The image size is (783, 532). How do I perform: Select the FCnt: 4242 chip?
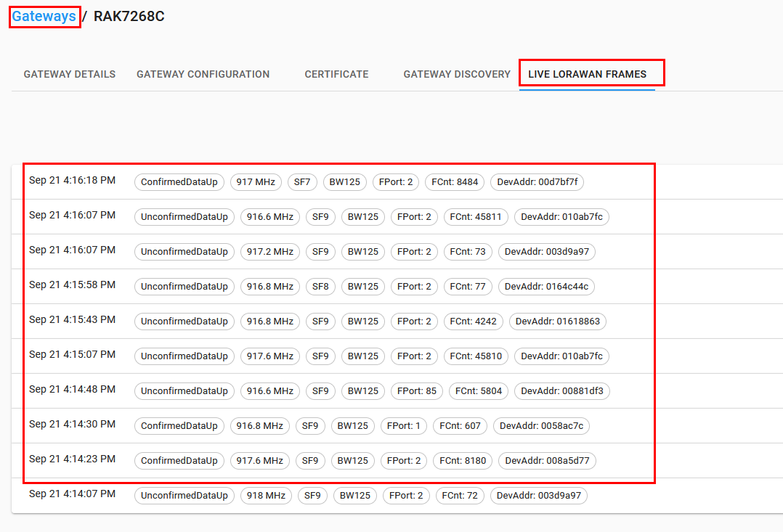click(x=473, y=322)
